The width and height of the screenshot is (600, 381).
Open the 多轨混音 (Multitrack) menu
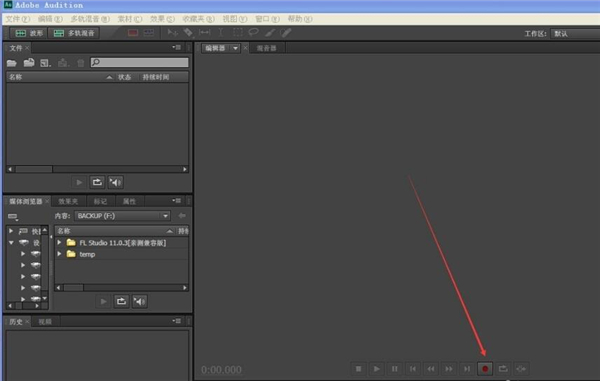tap(90, 19)
